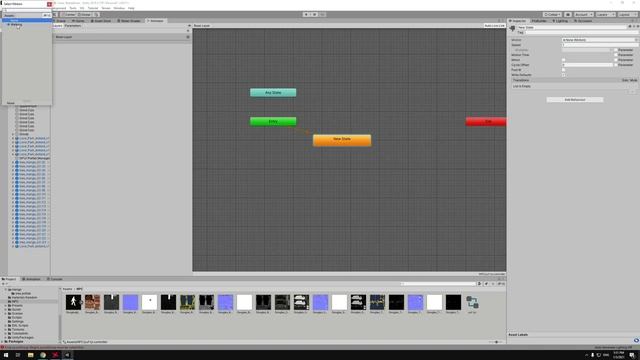Select the animator controller asset thumbnail

click(x=472, y=302)
